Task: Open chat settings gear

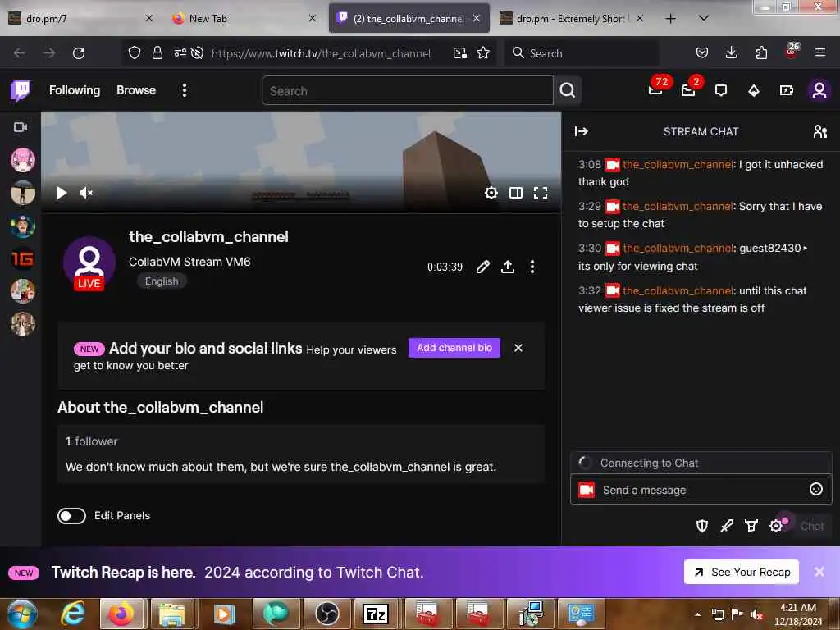Action: [x=776, y=526]
